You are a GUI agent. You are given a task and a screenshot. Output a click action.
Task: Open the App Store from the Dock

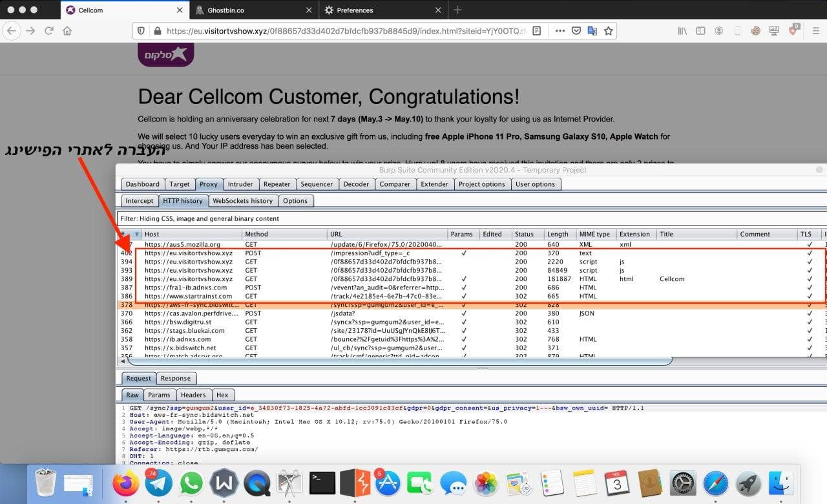[x=388, y=483]
